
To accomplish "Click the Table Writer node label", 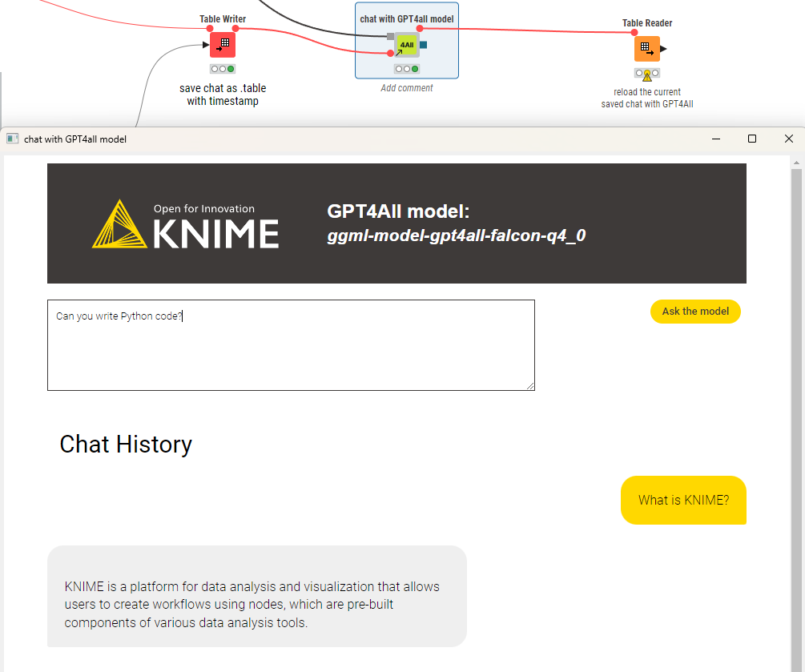I will 222,18.
